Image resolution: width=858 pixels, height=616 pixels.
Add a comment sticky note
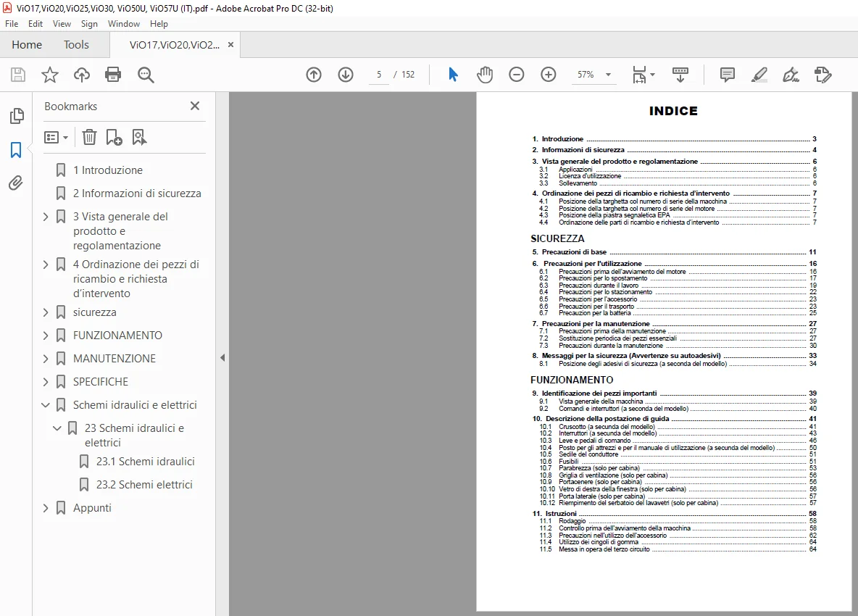click(x=728, y=75)
